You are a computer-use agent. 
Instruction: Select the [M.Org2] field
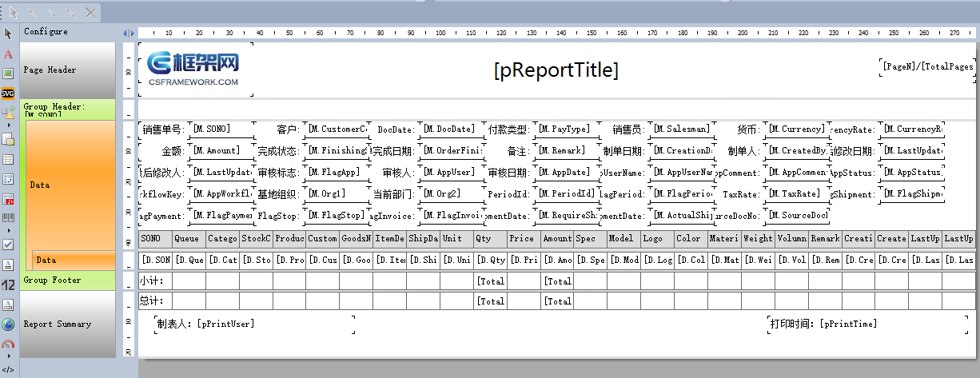point(452,193)
